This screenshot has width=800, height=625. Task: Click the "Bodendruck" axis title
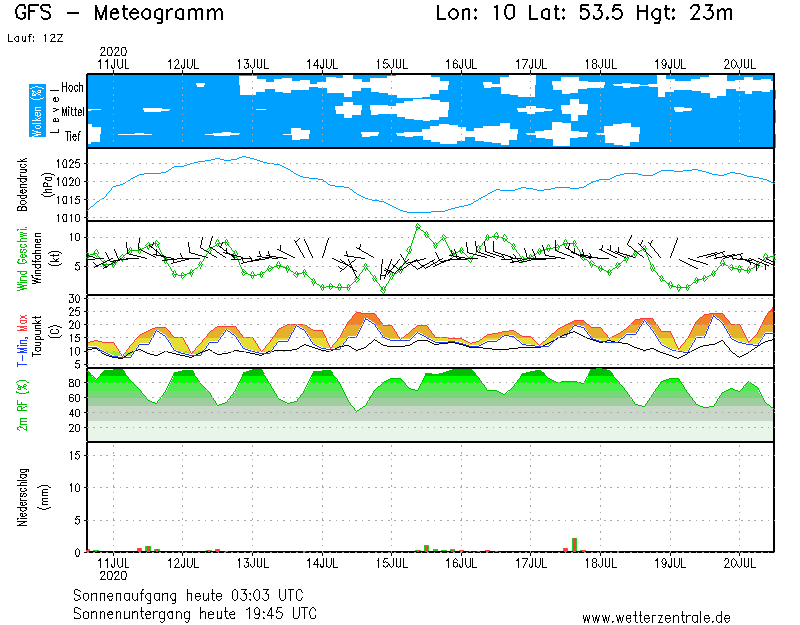pyautogui.click(x=22, y=184)
